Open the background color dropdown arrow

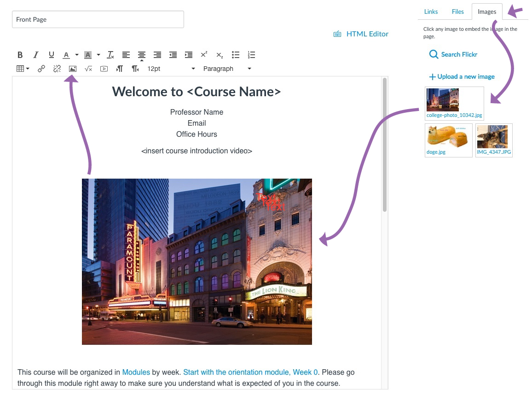coord(98,55)
